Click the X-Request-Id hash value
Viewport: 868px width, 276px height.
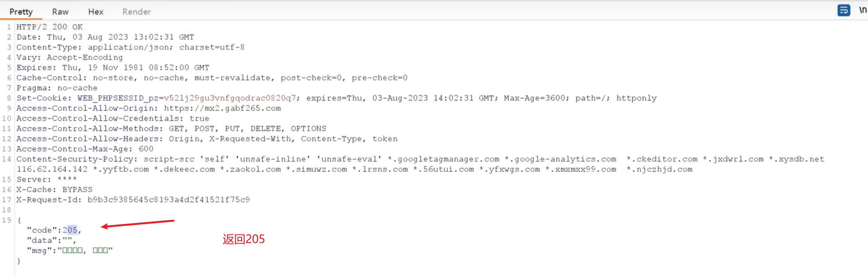coord(169,200)
